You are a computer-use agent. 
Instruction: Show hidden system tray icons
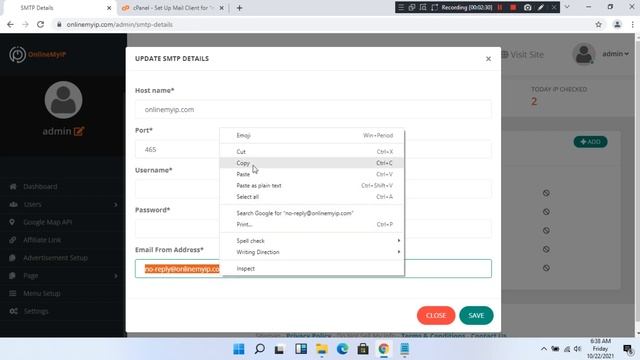coord(544,349)
